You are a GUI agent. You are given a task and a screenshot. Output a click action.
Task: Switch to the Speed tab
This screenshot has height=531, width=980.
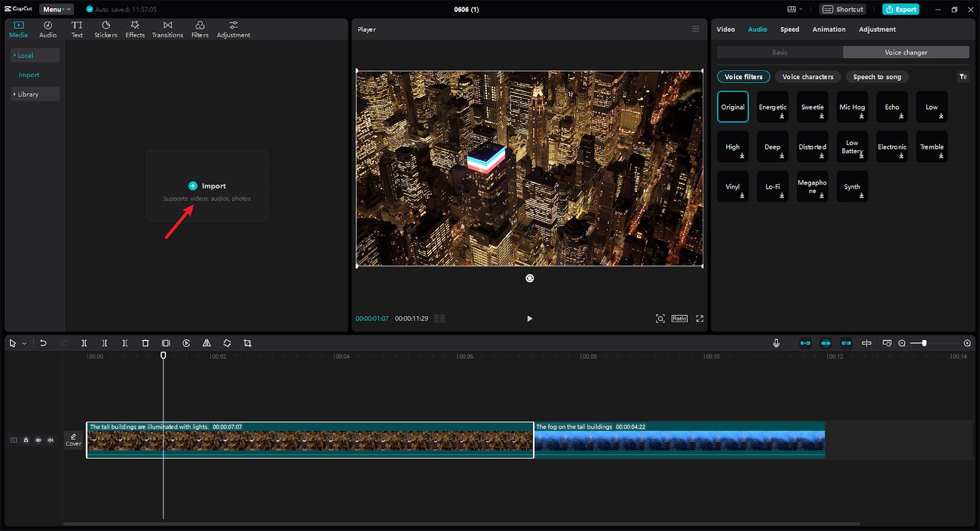point(790,29)
